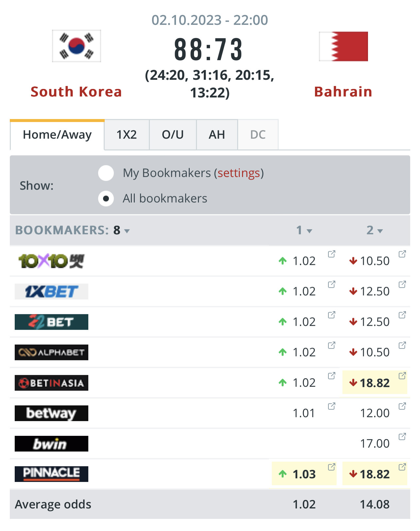Open external link beside 10x10bet odds 1.02
The width and height of the screenshot is (420, 531).
(331, 254)
